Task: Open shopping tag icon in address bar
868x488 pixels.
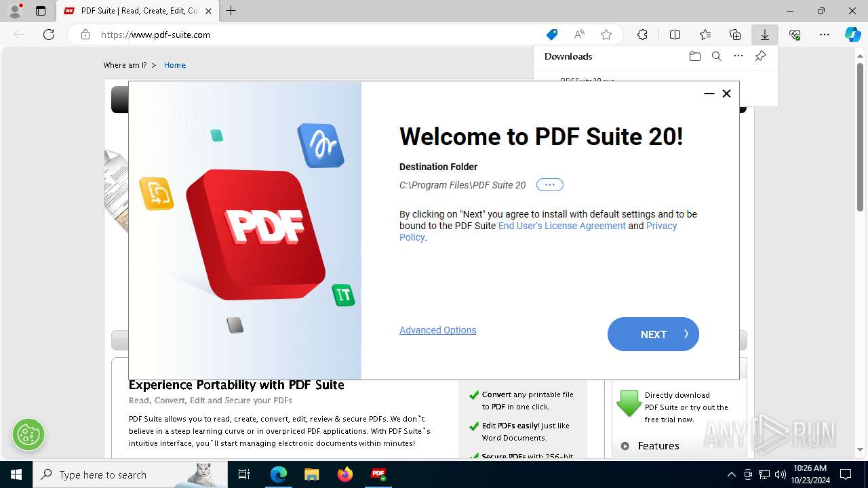Action: 552,35
